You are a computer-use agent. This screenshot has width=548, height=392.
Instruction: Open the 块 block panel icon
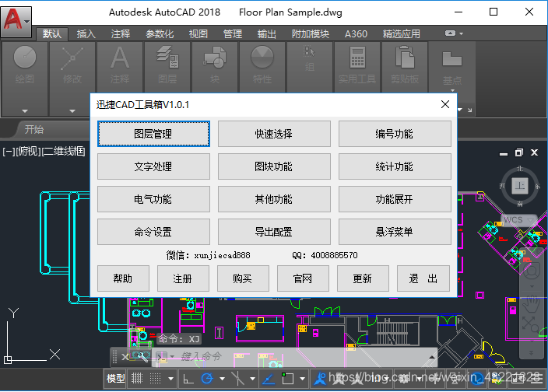pos(215,58)
